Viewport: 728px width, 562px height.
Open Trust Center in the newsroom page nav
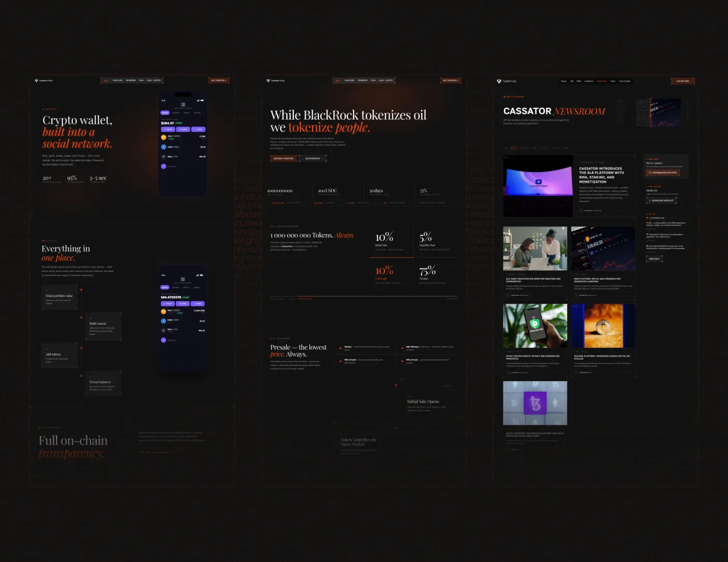(x=625, y=81)
